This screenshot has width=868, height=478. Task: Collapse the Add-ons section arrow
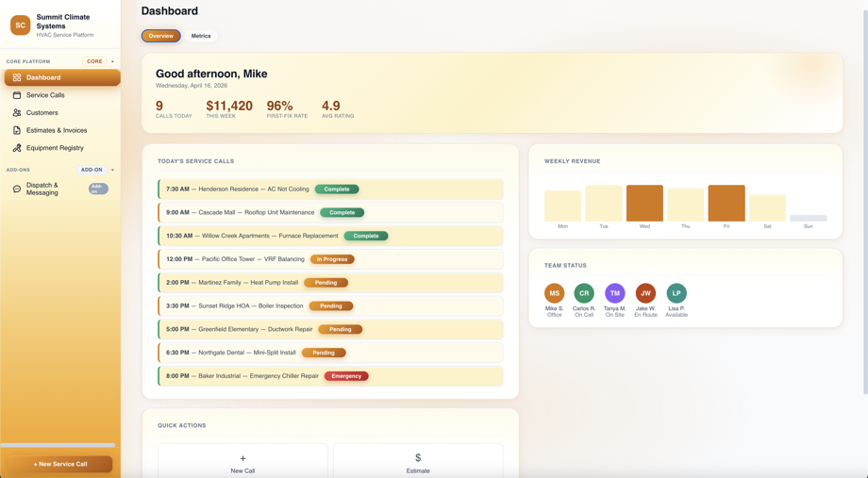112,170
